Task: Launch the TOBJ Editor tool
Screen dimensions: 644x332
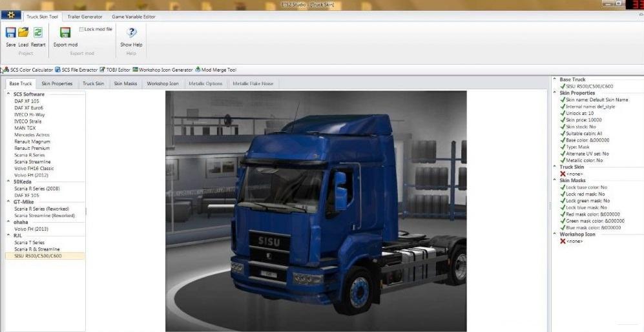Action: [x=116, y=70]
